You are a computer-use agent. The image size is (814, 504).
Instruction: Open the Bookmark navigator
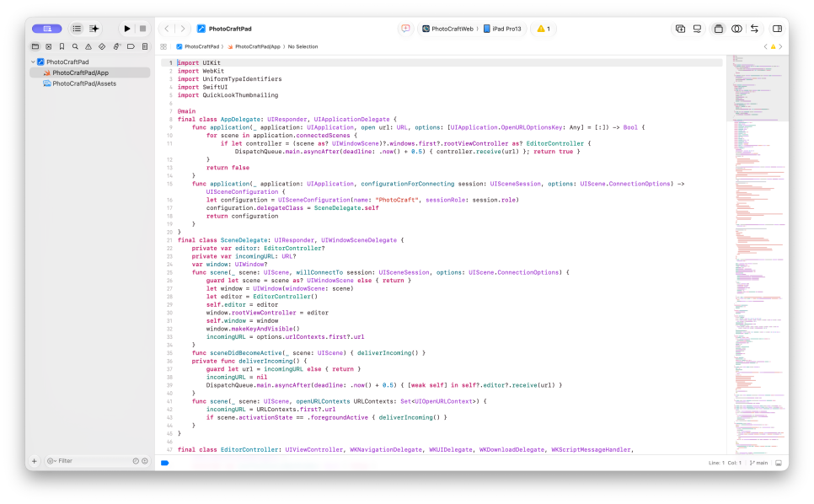click(62, 46)
